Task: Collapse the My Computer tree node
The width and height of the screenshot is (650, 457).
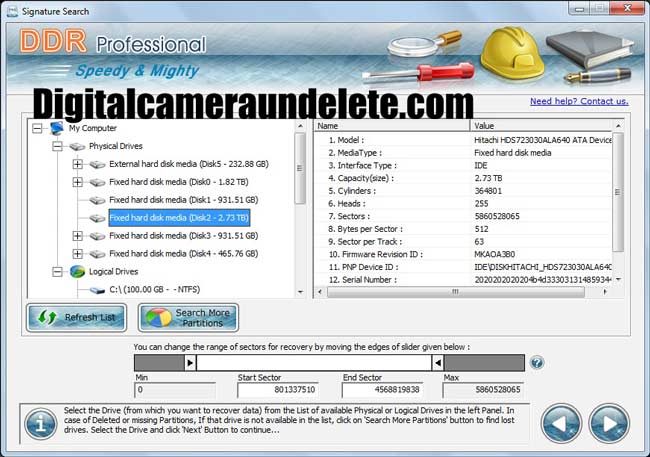Action: (37, 128)
